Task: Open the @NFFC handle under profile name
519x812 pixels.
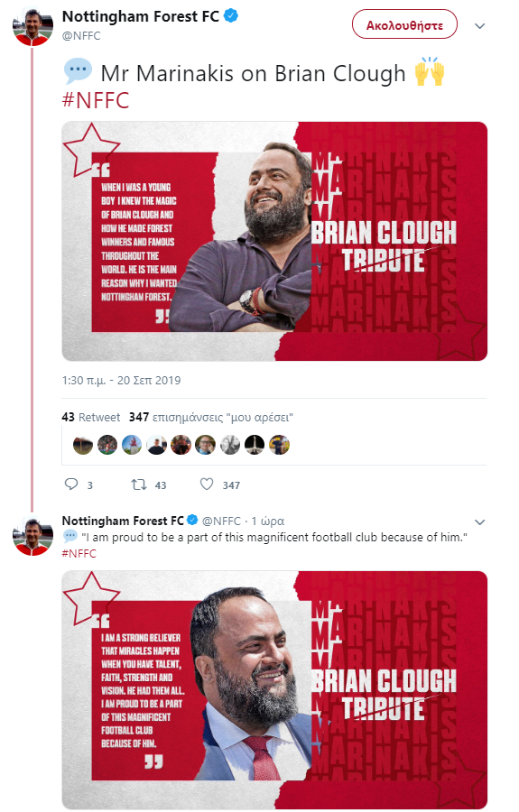Action: coord(81,36)
